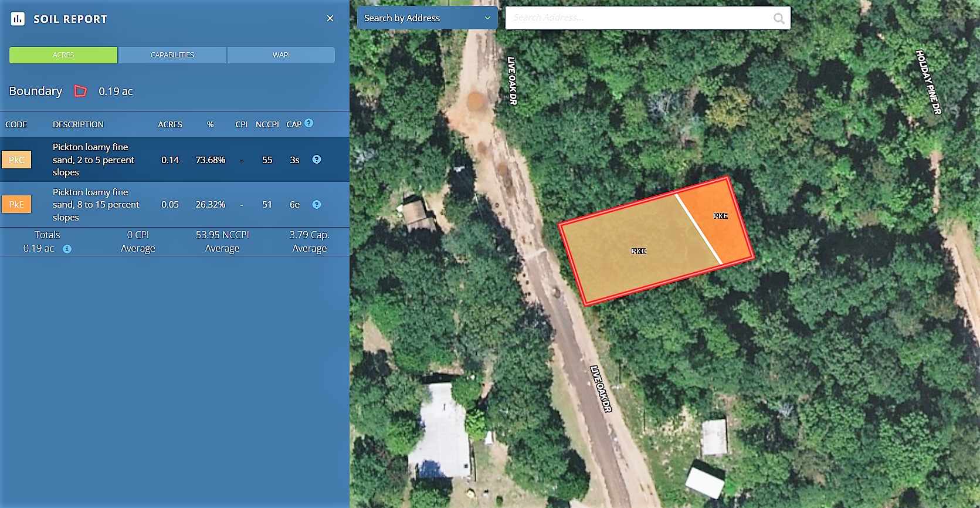Image resolution: width=980 pixels, height=508 pixels.
Task: Open the CAP column help icon
Action: pyautogui.click(x=309, y=123)
